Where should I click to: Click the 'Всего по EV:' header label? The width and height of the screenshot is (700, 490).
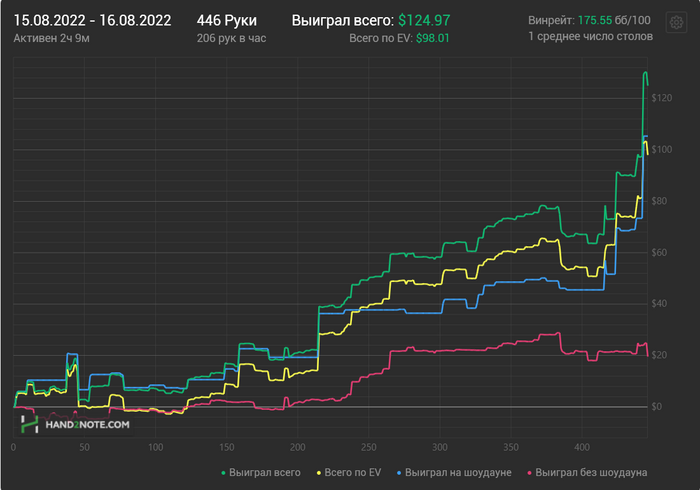[x=381, y=38]
